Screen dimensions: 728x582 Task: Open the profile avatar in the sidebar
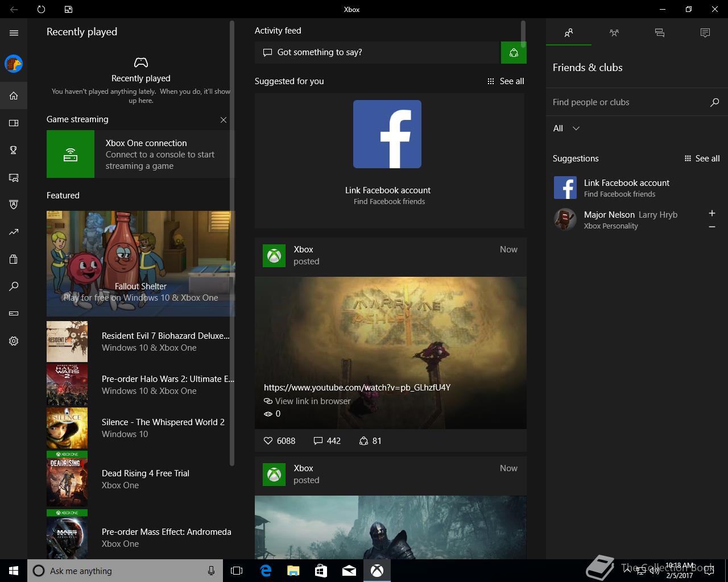14,64
